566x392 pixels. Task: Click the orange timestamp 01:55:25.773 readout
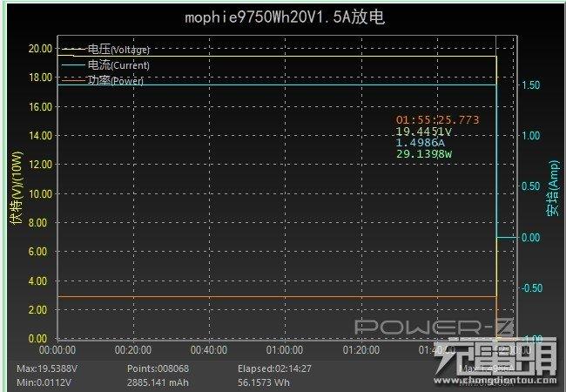click(437, 119)
